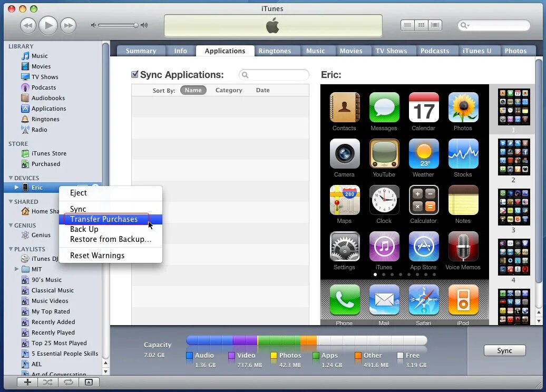546x392 pixels.
Task: Choose Transfer Purchases from context menu
Action: [x=110, y=219]
